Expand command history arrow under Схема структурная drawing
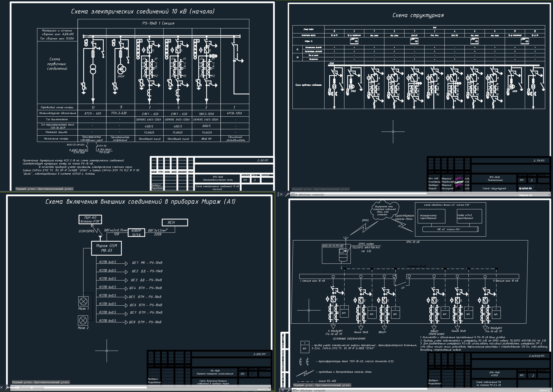Viewport: 553px width, 392px height. pyautogui.click(x=549, y=195)
